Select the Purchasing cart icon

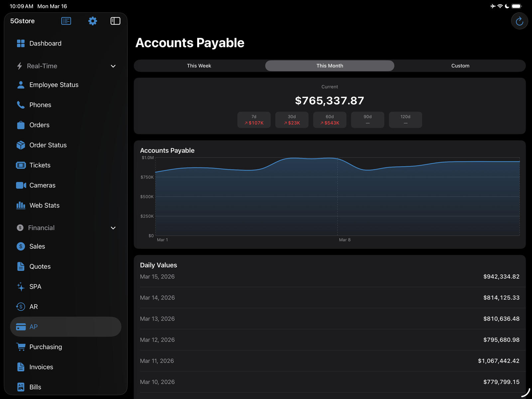click(x=21, y=347)
